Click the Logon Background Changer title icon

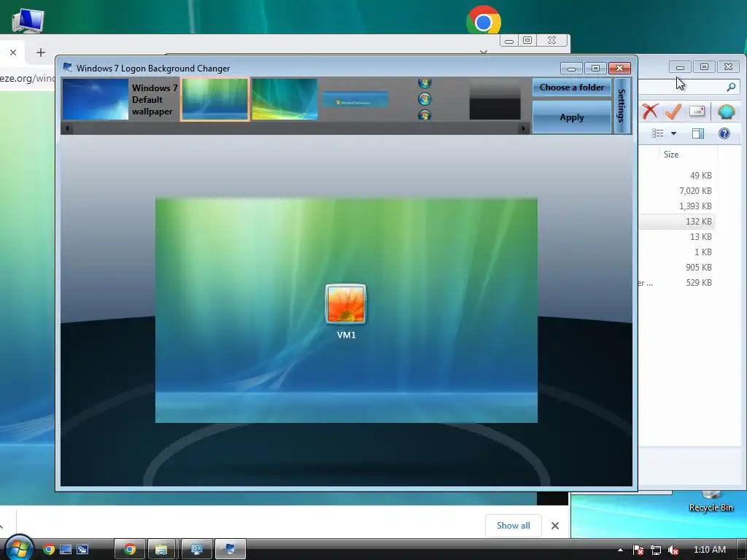point(68,68)
